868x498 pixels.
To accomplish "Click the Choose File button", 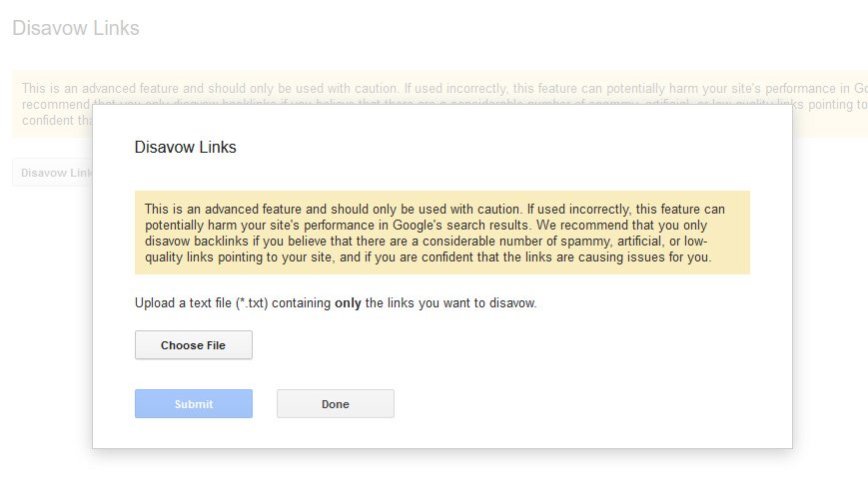I will [x=193, y=345].
